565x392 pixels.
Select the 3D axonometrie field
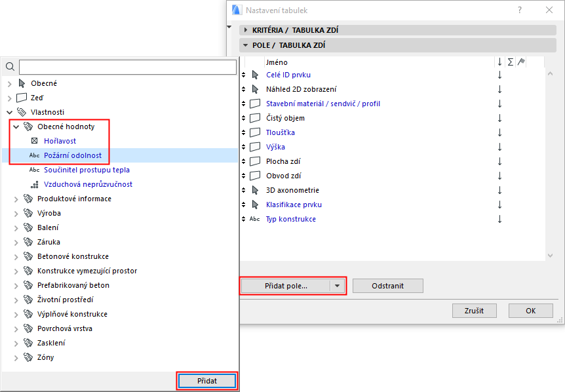point(292,190)
